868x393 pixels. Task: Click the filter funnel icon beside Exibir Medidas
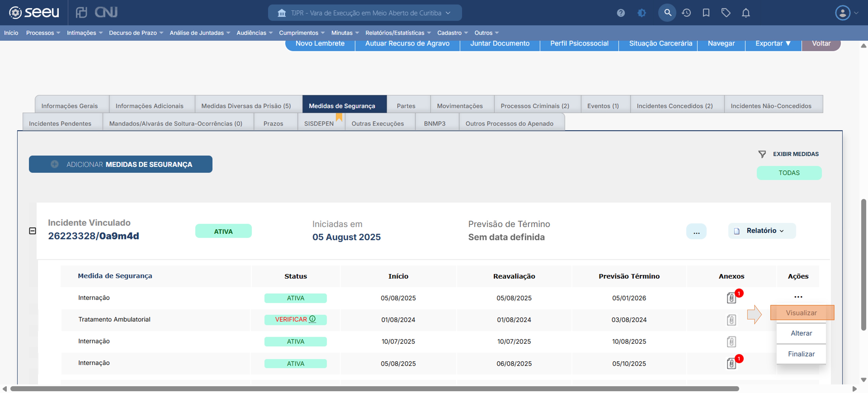coord(762,154)
